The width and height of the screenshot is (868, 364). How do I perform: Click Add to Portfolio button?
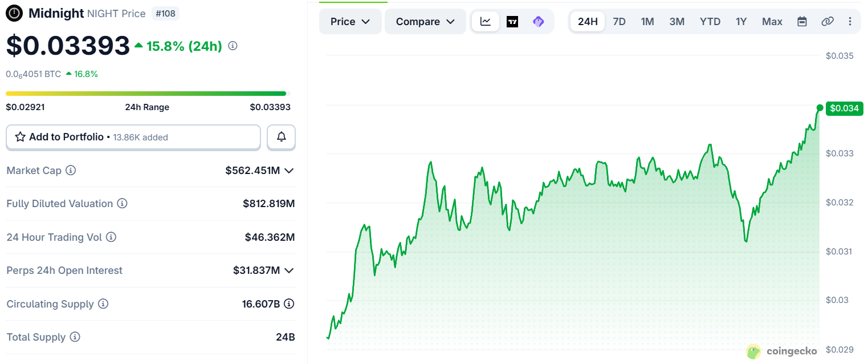pos(133,137)
